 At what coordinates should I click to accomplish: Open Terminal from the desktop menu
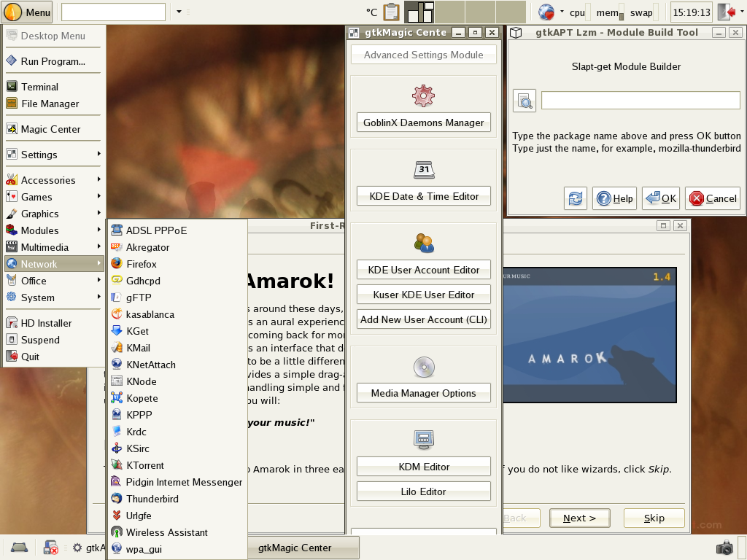53,87
